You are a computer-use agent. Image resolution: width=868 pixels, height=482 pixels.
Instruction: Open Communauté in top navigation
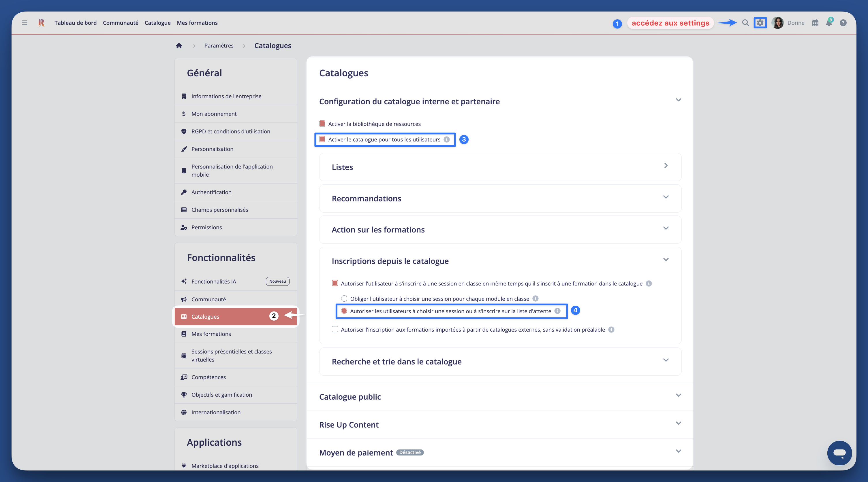click(120, 23)
